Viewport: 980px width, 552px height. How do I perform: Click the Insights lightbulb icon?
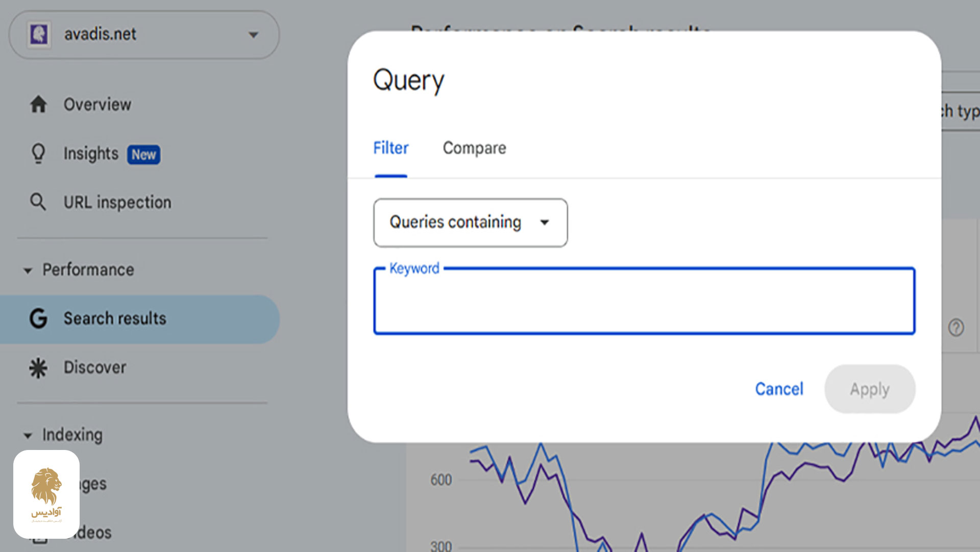(38, 154)
